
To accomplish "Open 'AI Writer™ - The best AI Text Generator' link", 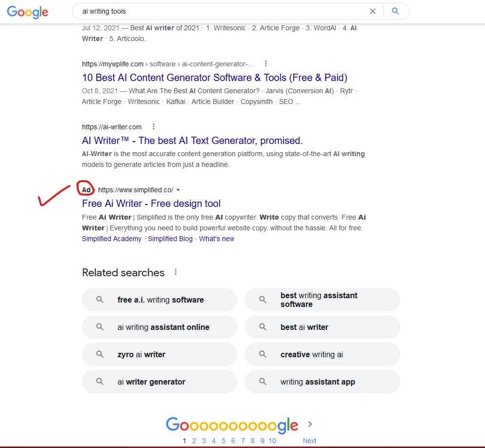I will pos(192,141).
